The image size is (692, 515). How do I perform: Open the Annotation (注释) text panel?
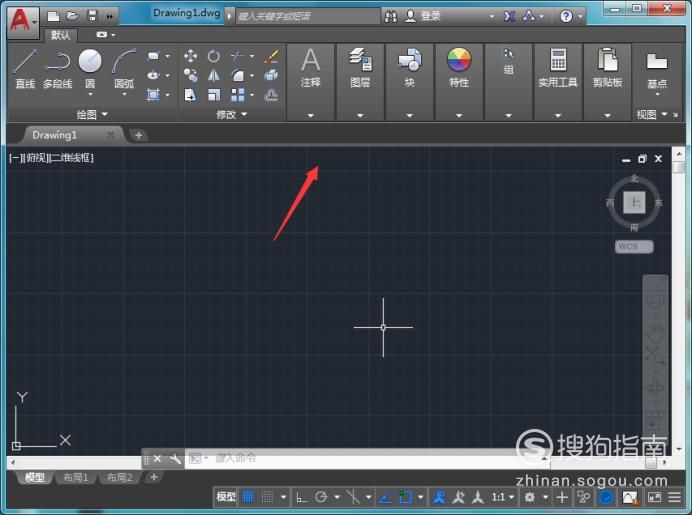(x=311, y=68)
